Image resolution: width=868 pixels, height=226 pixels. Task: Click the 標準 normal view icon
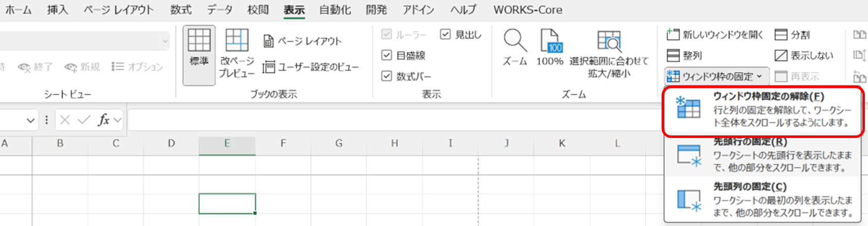199,41
